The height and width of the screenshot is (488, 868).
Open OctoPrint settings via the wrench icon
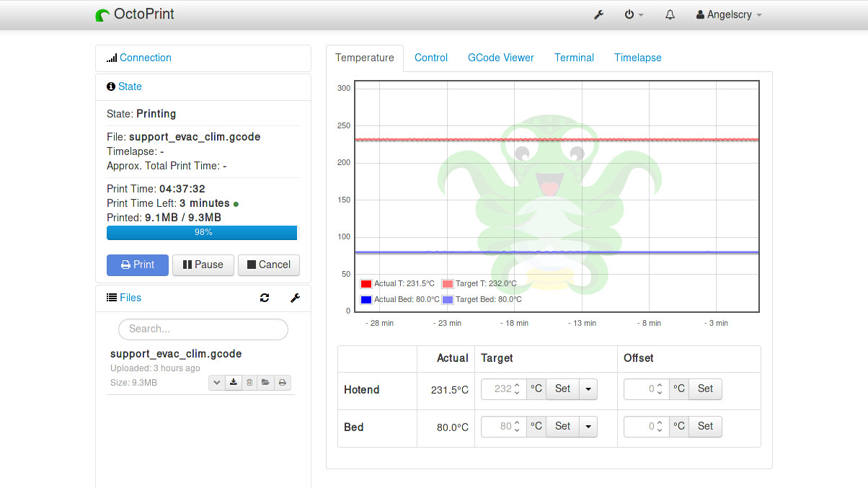[x=598, y=14]
